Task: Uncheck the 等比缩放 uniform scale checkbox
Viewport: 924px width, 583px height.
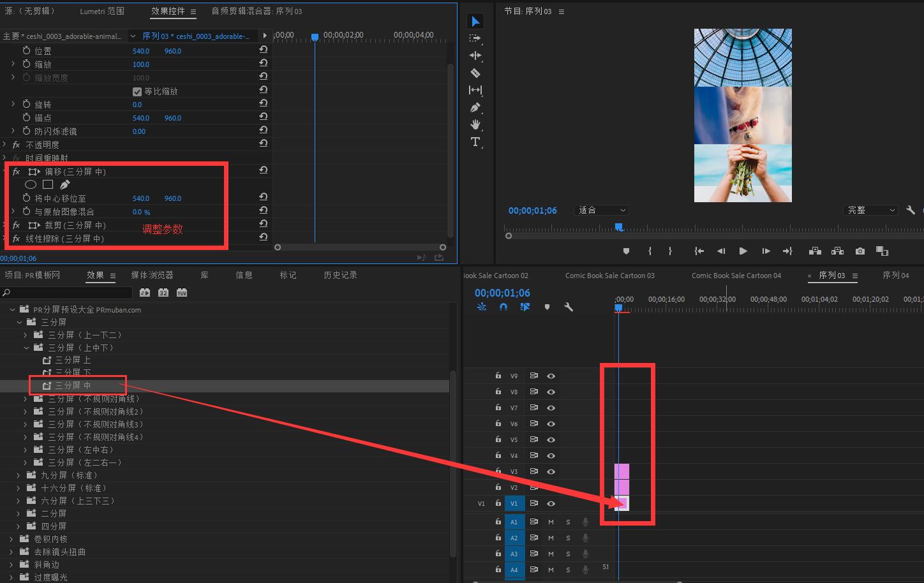Action: pyautogui.click(x=137, y=91)
